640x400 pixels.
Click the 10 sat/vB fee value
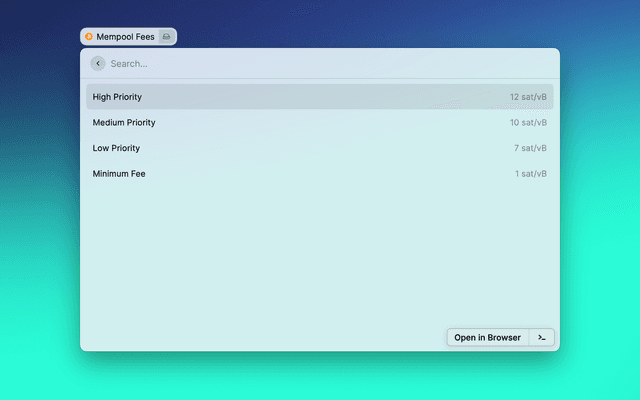528,123
